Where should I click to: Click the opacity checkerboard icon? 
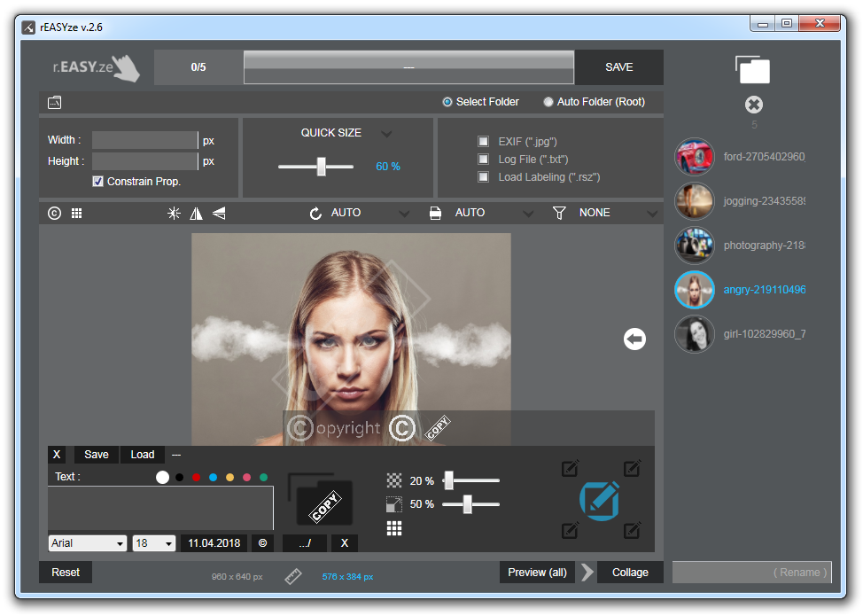(x=394, y=480)
